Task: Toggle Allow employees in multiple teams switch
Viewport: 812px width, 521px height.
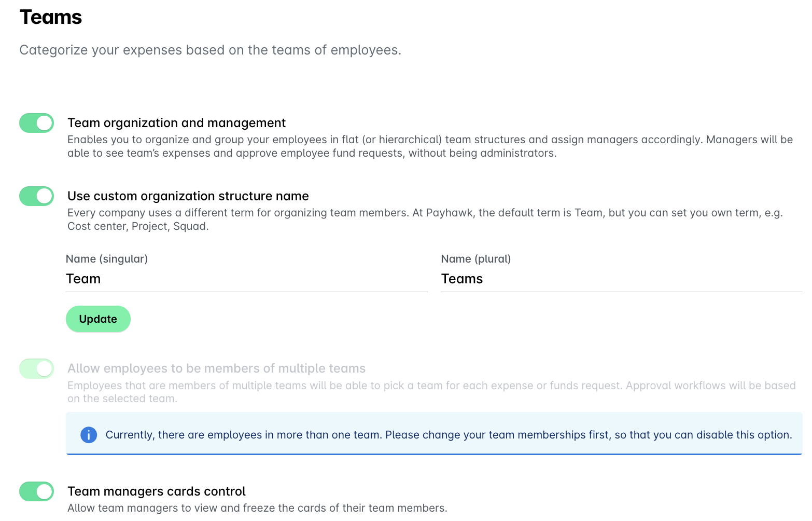Action: coord(37,368)
